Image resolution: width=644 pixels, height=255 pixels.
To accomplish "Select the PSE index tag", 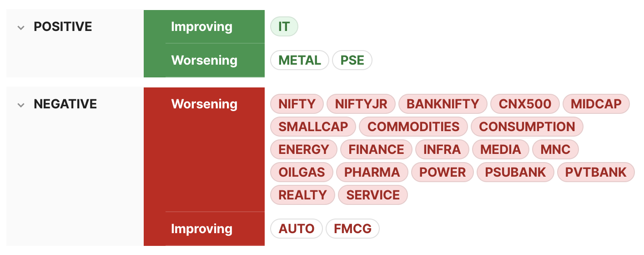I will [352, 61].
